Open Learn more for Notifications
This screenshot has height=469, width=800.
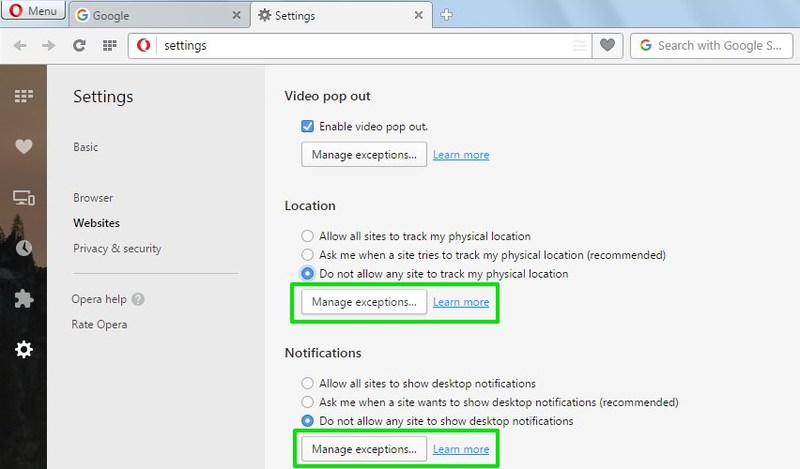pyautogui.click(x=461, y=449)
